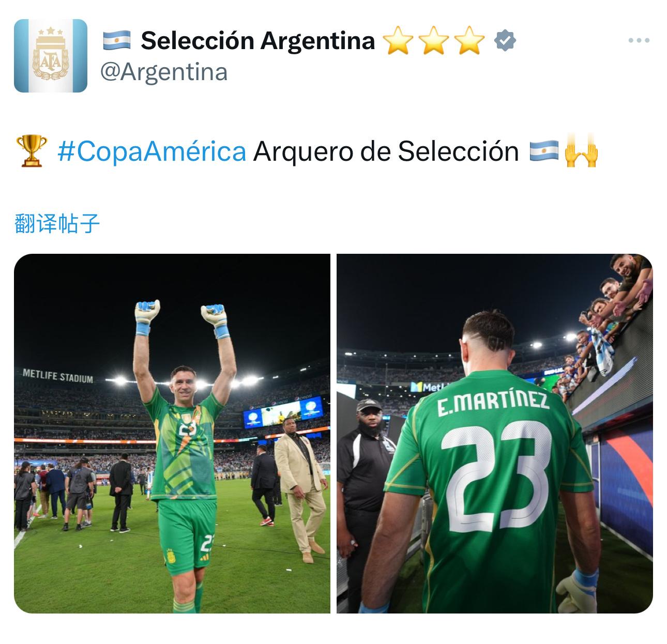The width and height of the screenshot is (667, 644).
Task: Click the METLIFE STADIUM sign in the photo
Action: [58, 375]
